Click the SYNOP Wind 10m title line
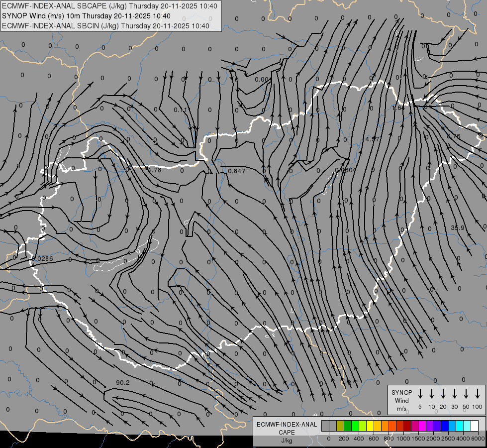Screen dimensions: 487x448 click(86, 16)
